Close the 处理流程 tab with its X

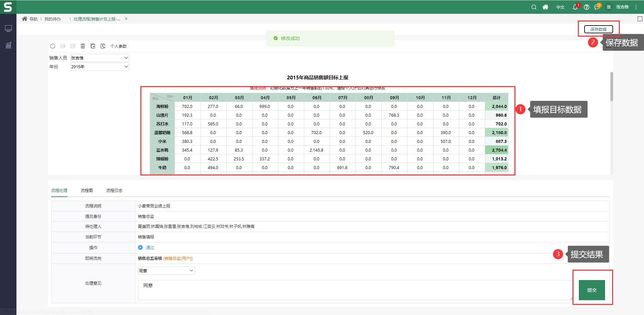pos(126,19)
